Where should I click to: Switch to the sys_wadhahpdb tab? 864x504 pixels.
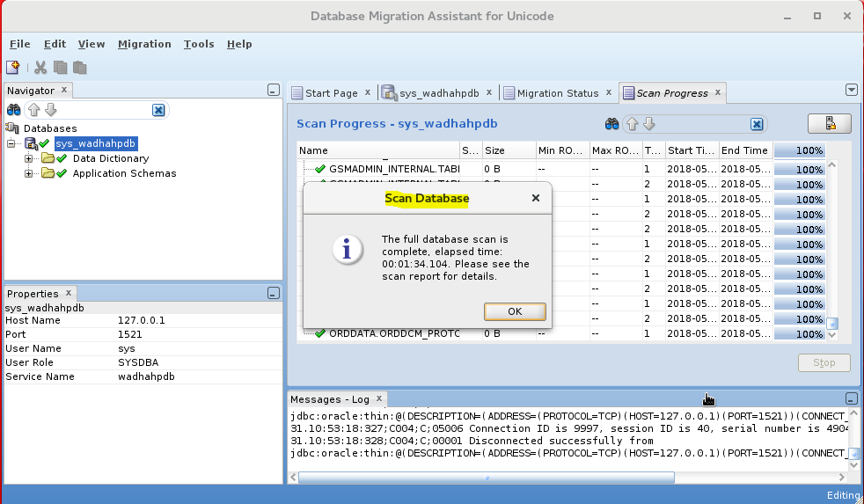click(439, 93)
